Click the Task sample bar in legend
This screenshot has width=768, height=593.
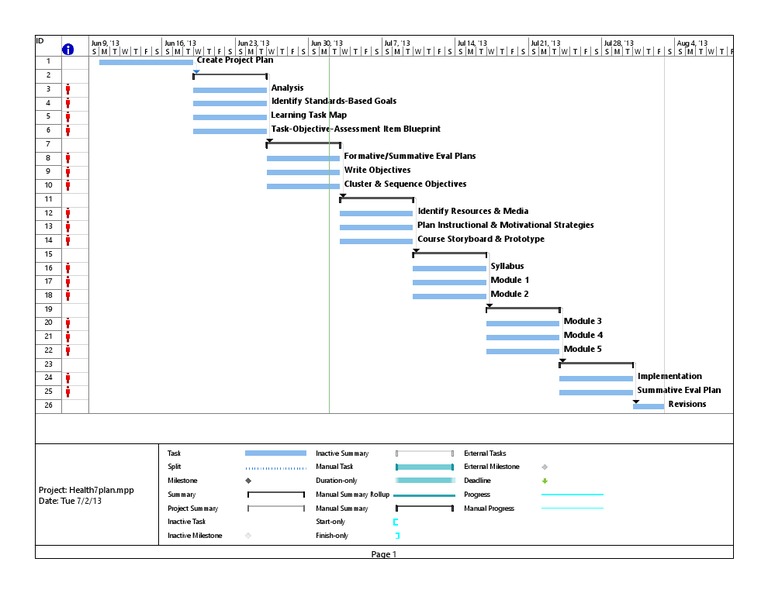coord(276,453)
